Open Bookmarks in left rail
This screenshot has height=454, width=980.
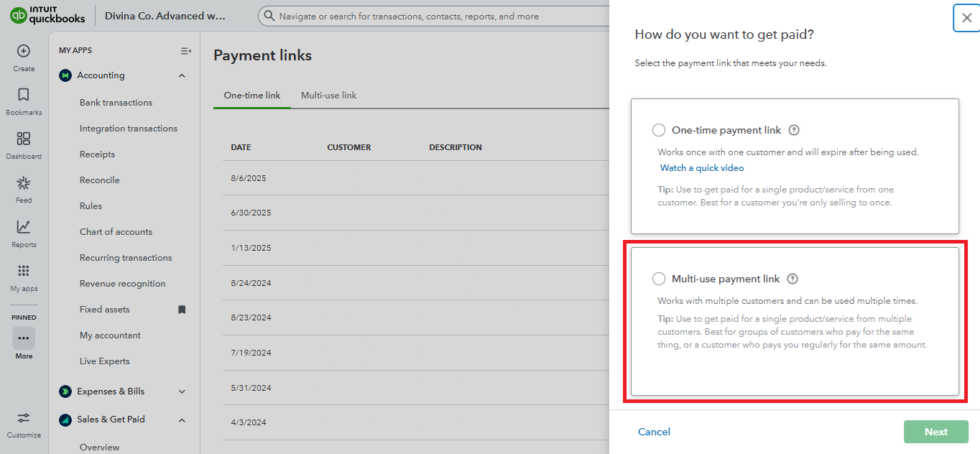point(24,95)
